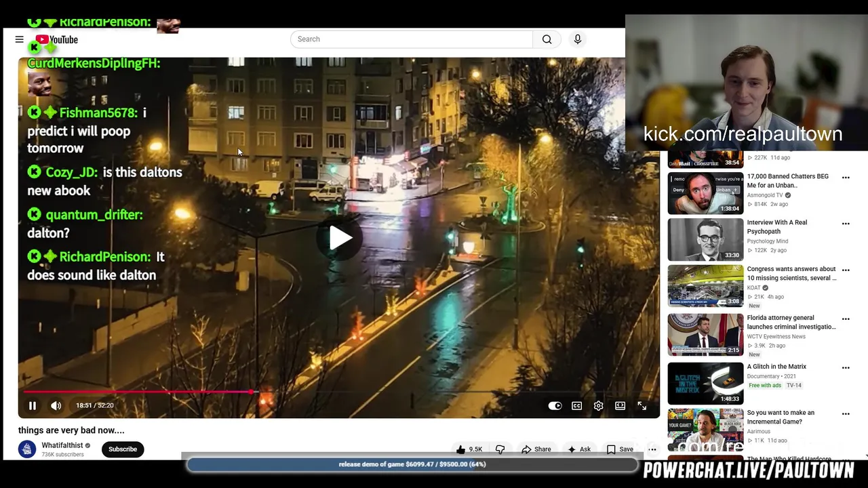Screen dimensions: 868x488
Task: Open 'Interview With A Real Psychopath' thumbnail
Action: 705,240
